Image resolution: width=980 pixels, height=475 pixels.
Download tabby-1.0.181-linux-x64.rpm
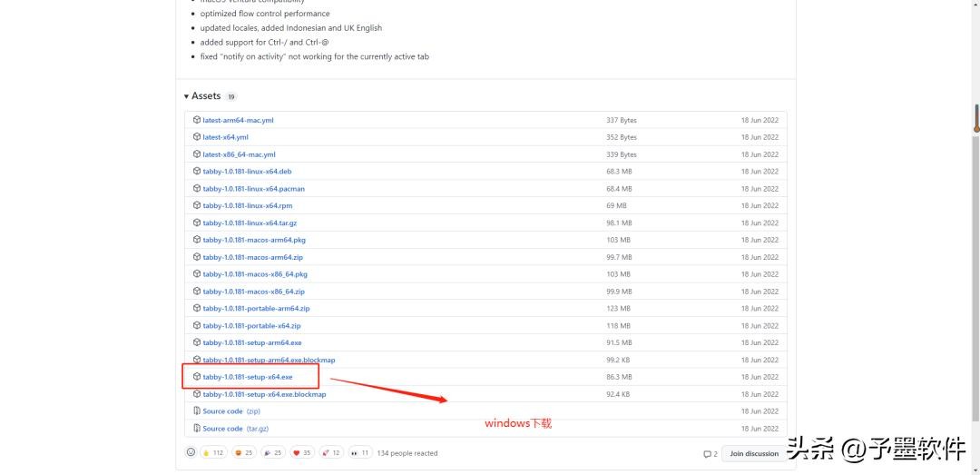[247, 206]
